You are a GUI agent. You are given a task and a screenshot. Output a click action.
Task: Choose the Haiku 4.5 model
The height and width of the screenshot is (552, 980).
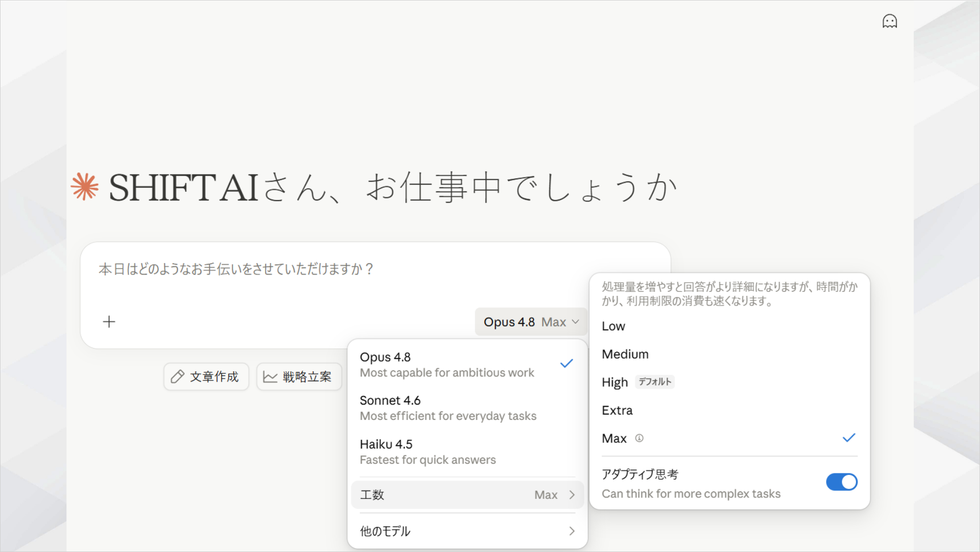pyautogui.click(x=467, y=452)
